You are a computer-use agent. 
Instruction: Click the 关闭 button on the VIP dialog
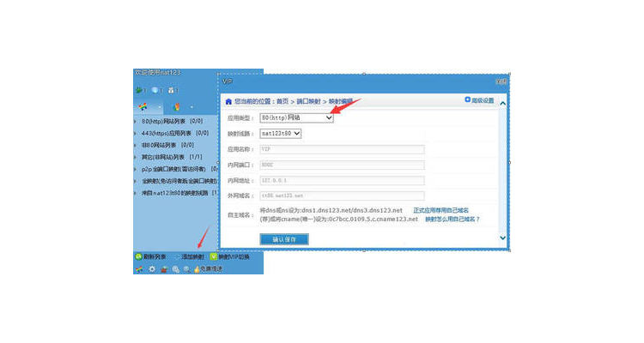pos(501,81)
